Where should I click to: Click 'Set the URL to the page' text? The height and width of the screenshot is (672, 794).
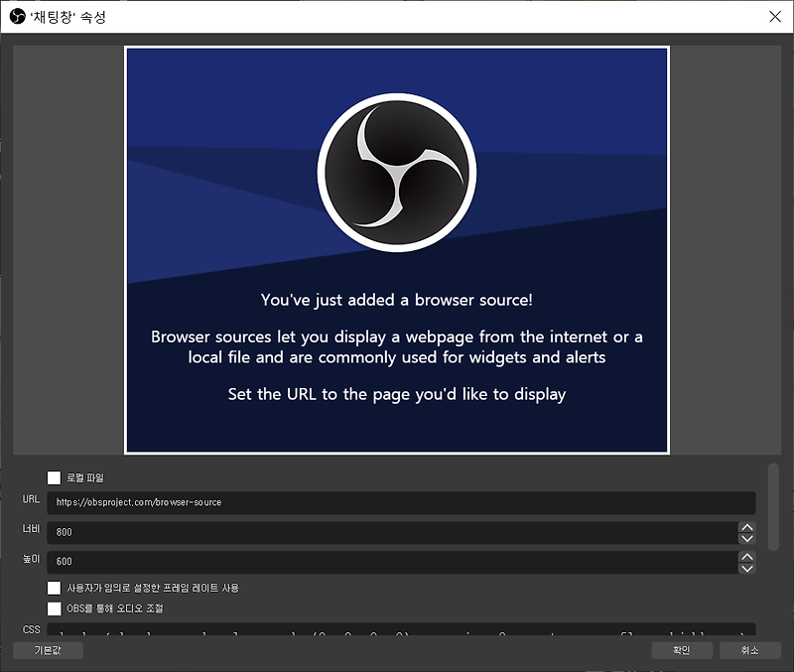coord(397,394)
